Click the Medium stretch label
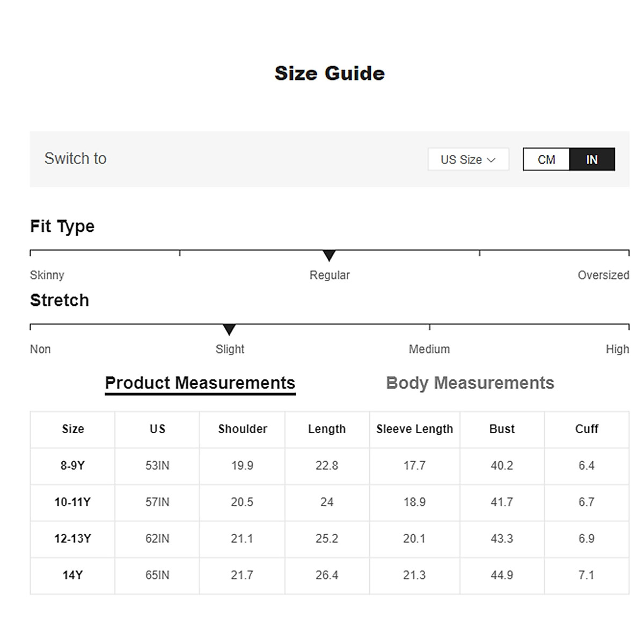This screenshot has width=644, height=644. point(429,349)
